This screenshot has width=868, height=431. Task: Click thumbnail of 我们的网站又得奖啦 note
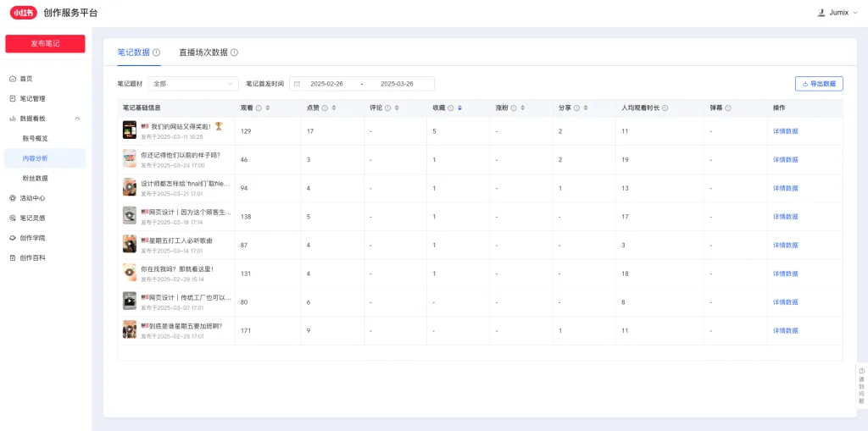(130, 130)
